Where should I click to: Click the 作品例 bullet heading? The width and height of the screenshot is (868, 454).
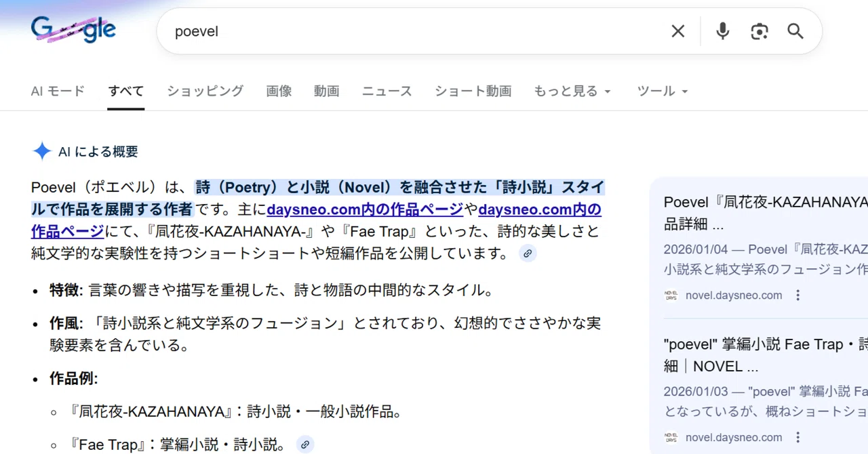73,378
